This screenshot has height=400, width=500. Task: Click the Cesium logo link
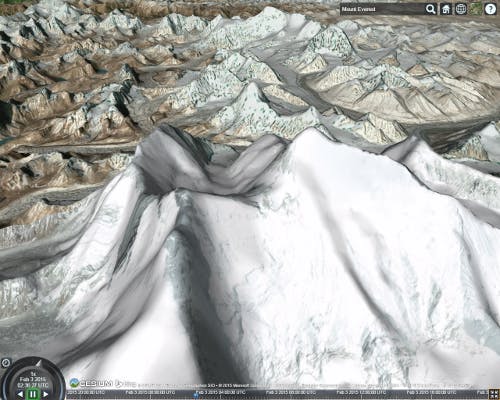91,383
